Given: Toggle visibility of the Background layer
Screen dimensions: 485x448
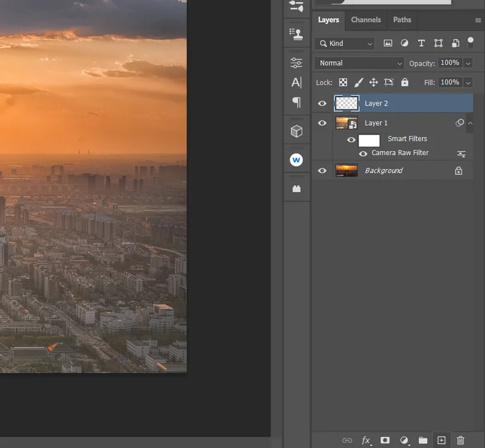Looking at the screenshot, I should [x=322, y=171].
